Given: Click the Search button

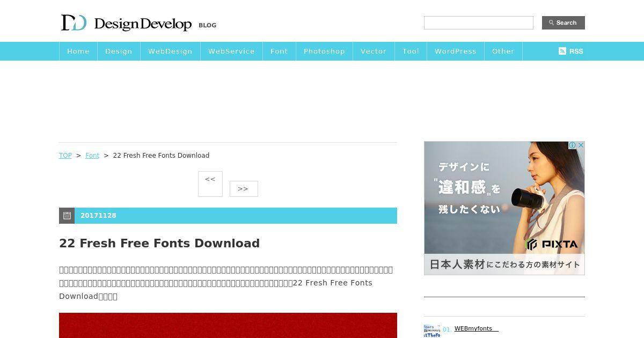Looking at the screenshot, I should tap(563, 23).
